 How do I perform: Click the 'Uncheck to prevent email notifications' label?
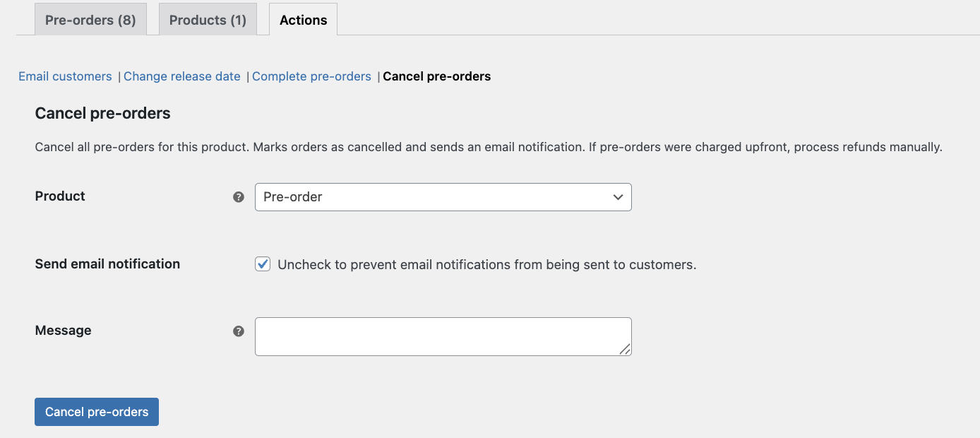(x=486, y=265)
